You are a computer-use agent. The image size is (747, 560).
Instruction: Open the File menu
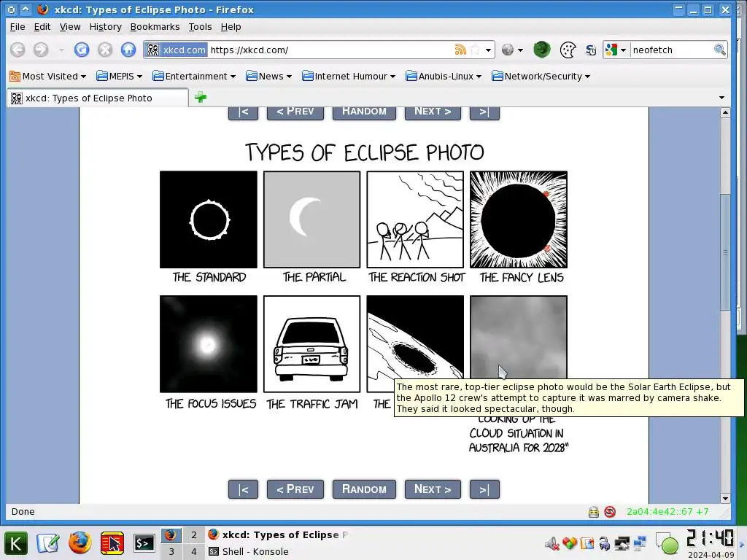coord(18,27)
